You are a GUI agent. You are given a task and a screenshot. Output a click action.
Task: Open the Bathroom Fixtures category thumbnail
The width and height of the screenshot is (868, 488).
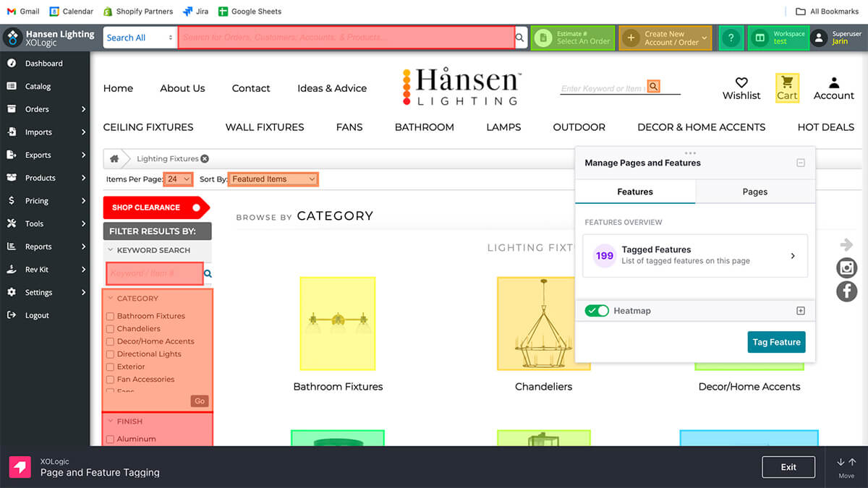point(338,323)
